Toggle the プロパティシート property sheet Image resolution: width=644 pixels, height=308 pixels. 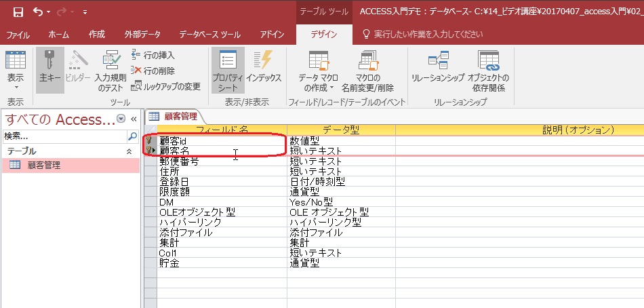pos(227,69)
